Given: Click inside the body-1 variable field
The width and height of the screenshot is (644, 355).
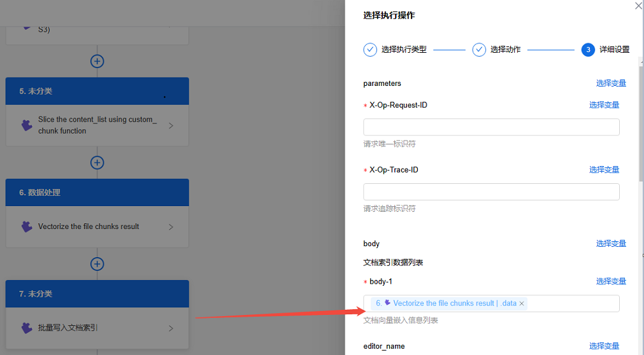Looking at the screenshot, I should pyautogui.click(x=491, y=303).
